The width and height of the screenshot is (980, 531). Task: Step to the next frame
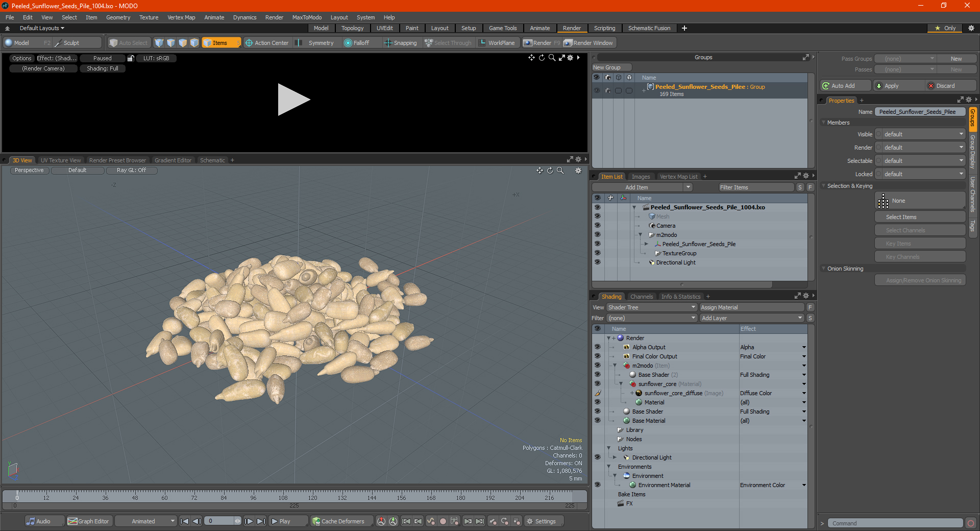pyautogui.click(x=249, y=521)
